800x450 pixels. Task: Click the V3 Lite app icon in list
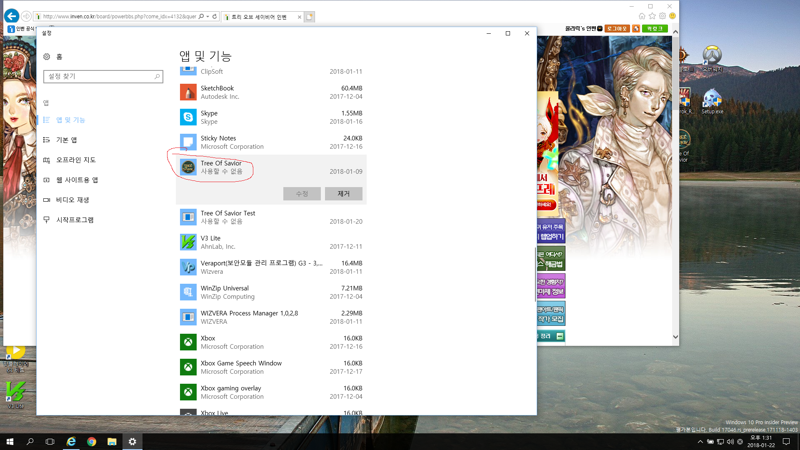pyautogui.click(x=188, y=242)
